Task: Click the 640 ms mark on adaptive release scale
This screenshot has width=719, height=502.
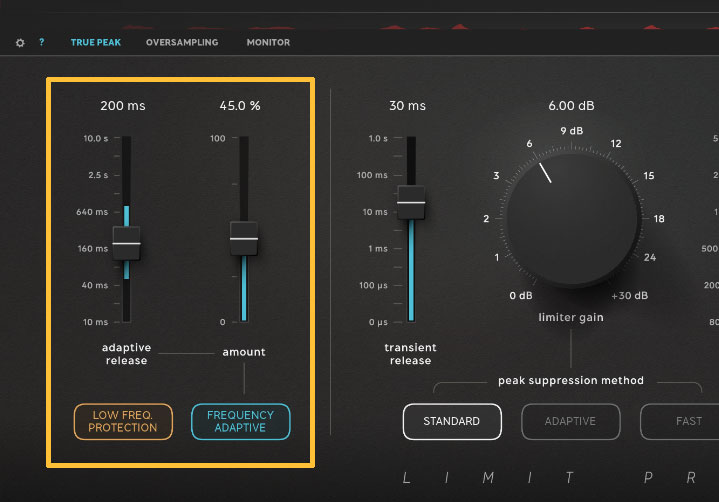Action: point(92,212)
